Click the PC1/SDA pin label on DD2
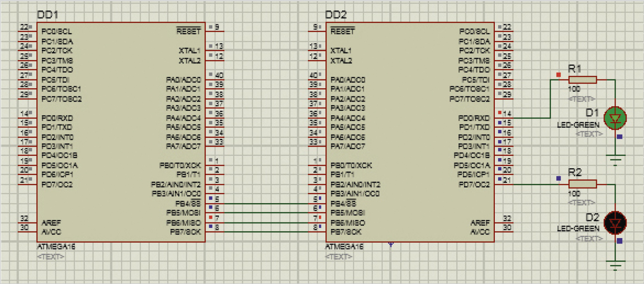The height and width of the screenshot is (284, 644). 475,41
